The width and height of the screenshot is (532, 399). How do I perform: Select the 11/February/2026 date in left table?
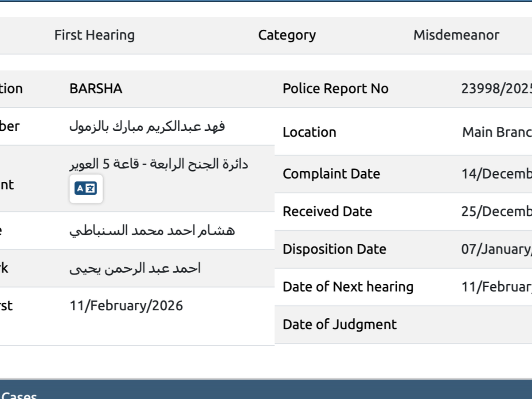126,306
